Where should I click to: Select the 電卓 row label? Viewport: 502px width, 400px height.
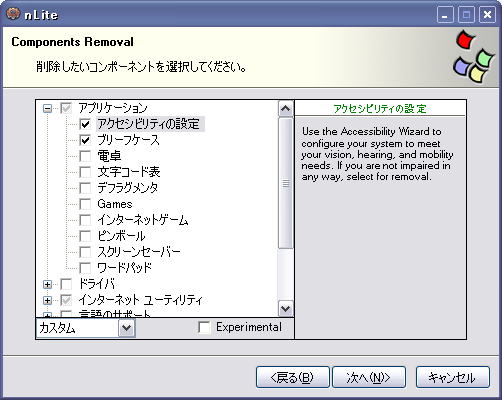[109, 156]
